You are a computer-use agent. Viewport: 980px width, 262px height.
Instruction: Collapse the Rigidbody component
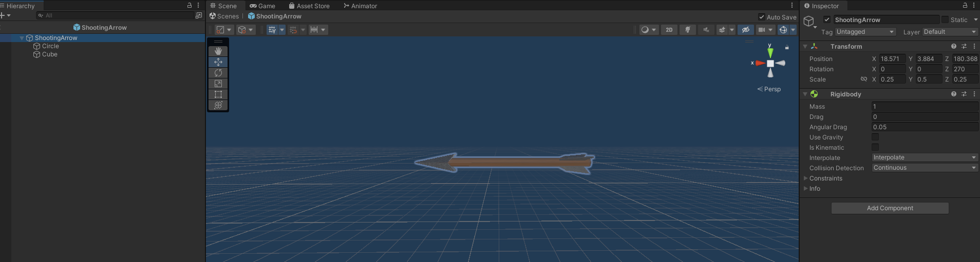[x=805, y=94]
